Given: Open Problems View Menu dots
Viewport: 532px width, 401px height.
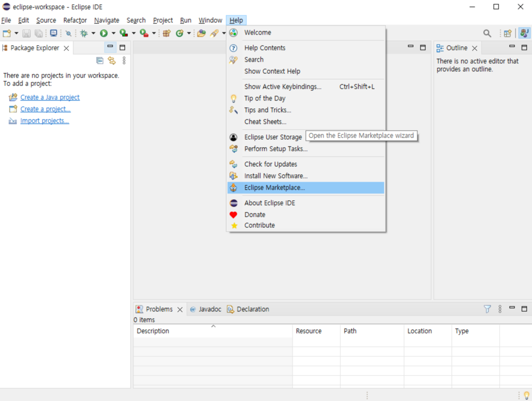Looking at the screenshot, I should [x=500, y=309].
